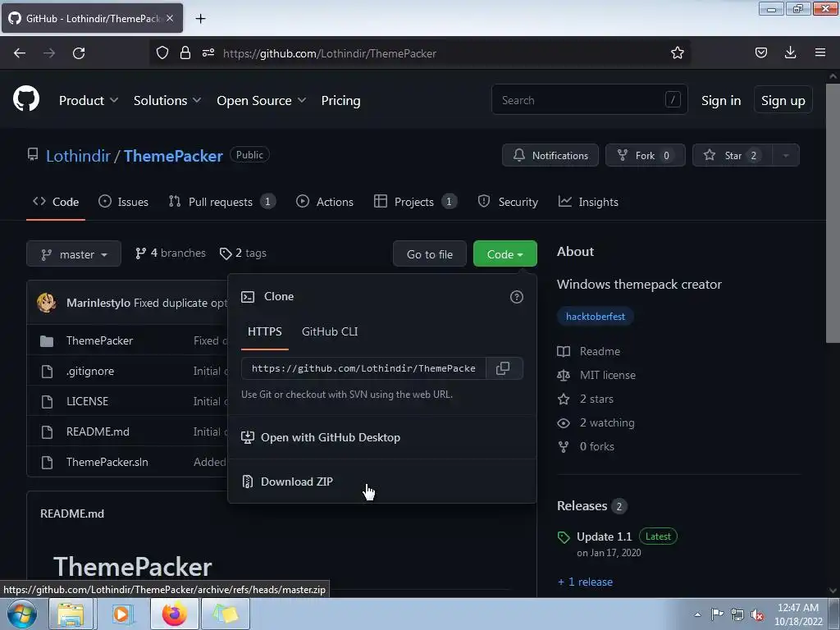Viewport: 840px width, 630px height.
Task: Expand the Open Source menu
Action: point(262,100)
